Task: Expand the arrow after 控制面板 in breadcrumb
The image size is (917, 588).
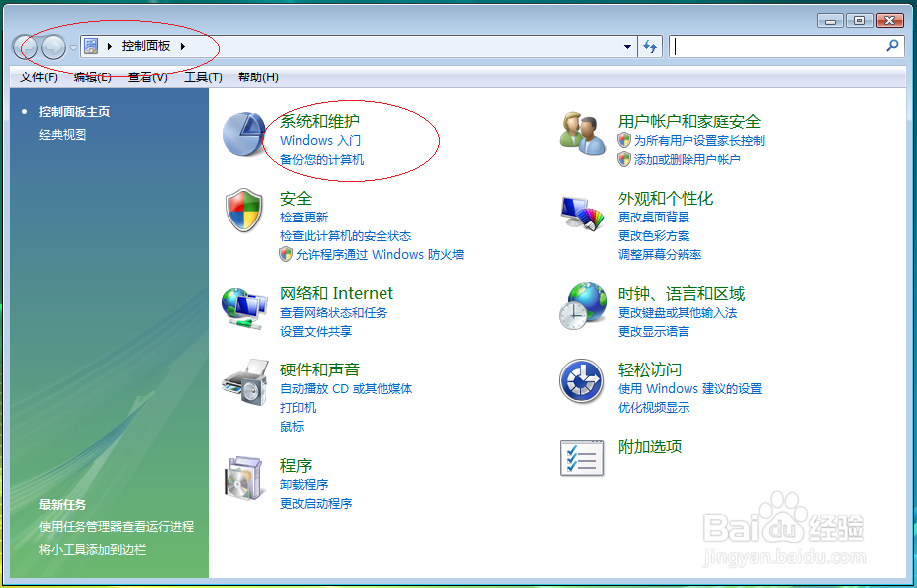Action: point(183,46)
